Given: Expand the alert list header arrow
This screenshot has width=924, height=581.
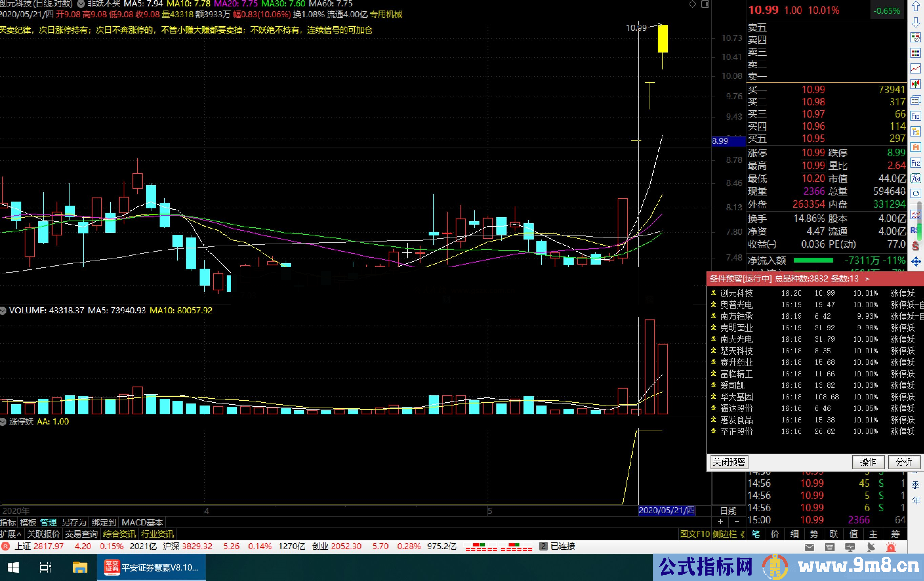Looking at the screenshot, I should pos(867,279).
